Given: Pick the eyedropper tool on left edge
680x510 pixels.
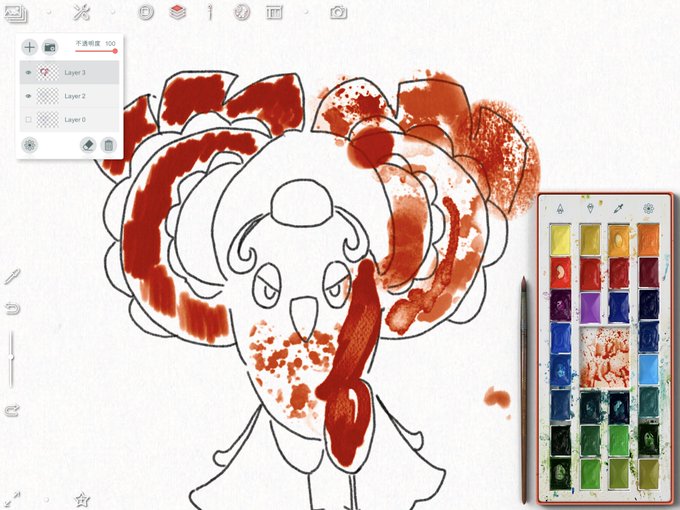Looking at the screenshot, I should click(12, 276).
